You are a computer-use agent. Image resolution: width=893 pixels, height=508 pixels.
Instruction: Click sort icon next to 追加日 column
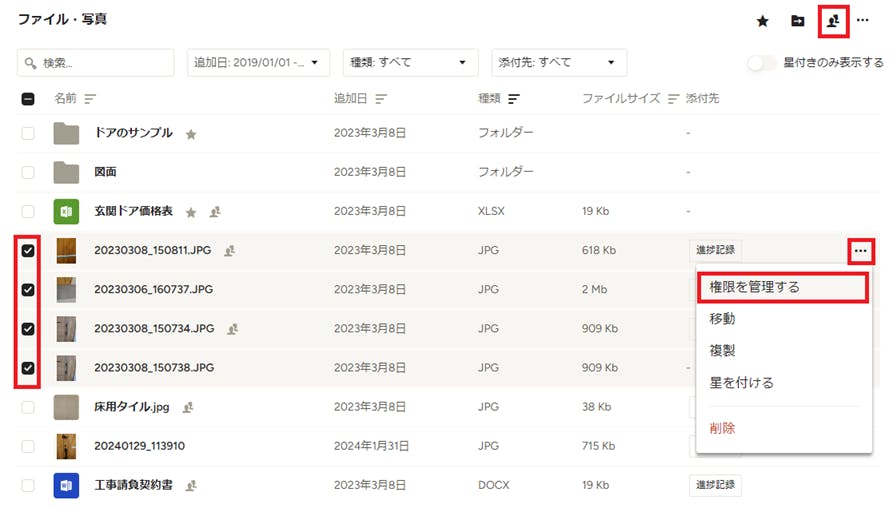click(x=381, y=99)
